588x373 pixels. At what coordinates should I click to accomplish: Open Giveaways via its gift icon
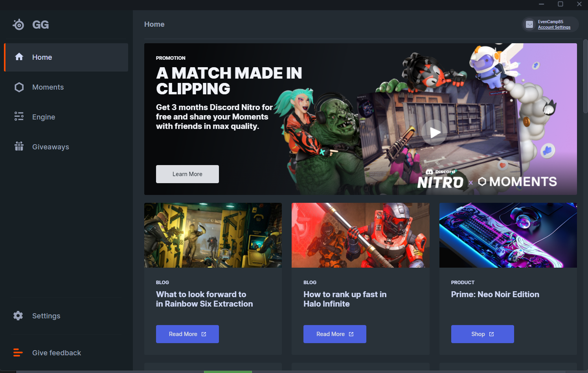(19, 146)
